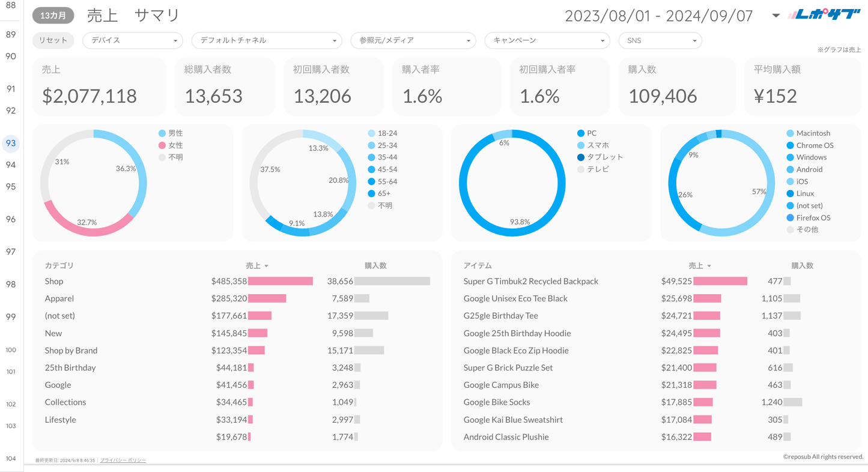Toggle 男性 legend marker in gender chart

point(162,133)
